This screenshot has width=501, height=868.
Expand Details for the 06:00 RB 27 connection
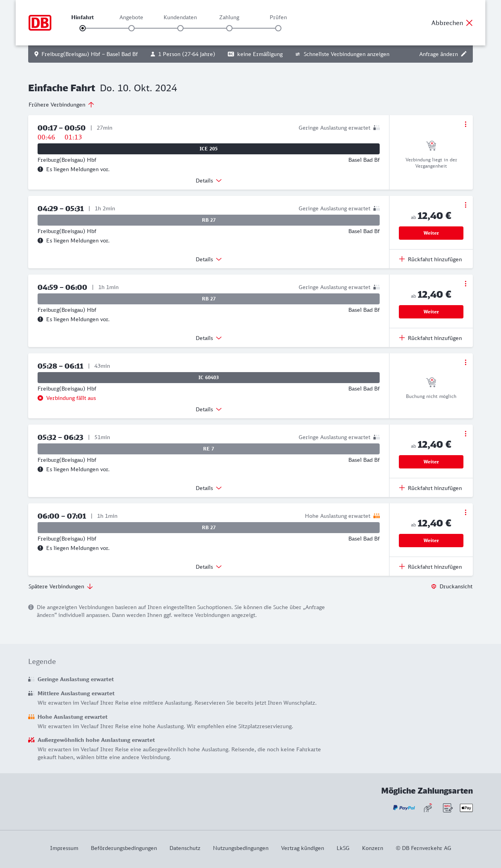[x=208, y=567]
